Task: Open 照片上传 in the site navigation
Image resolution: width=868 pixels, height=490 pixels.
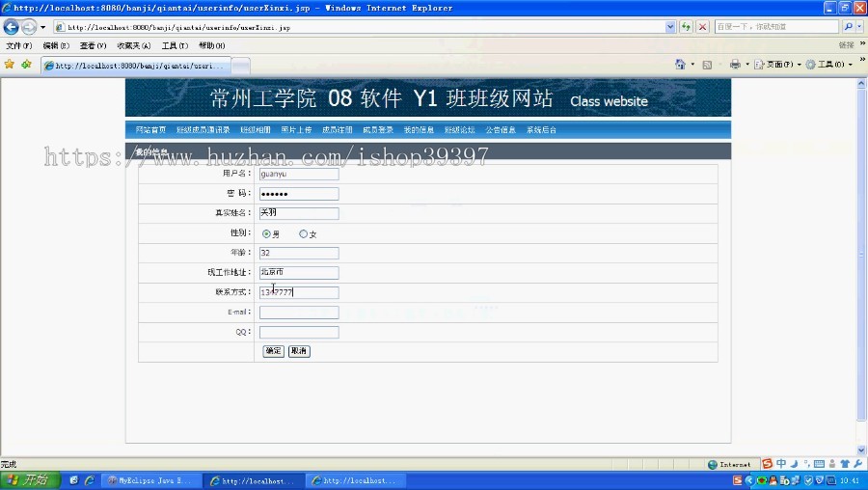Action: [x=296, y=129]
